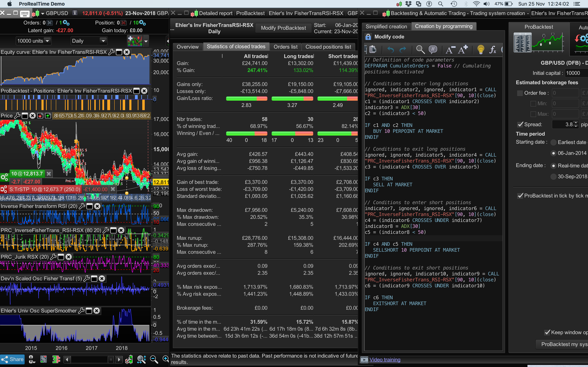Open the GBPUSD instrument dropdown arrow
The width and height of the screenshot is (588, 367).
(x=43, y=14)
